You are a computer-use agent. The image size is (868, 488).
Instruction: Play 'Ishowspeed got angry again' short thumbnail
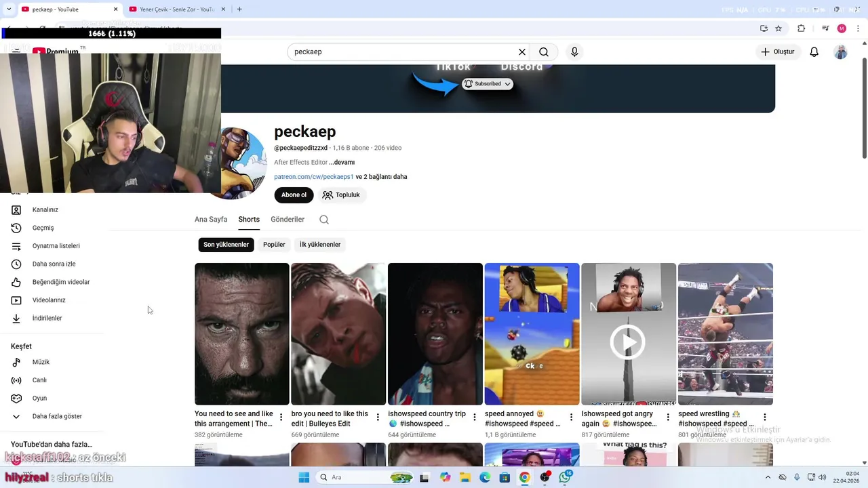click(x=629, y=334)
